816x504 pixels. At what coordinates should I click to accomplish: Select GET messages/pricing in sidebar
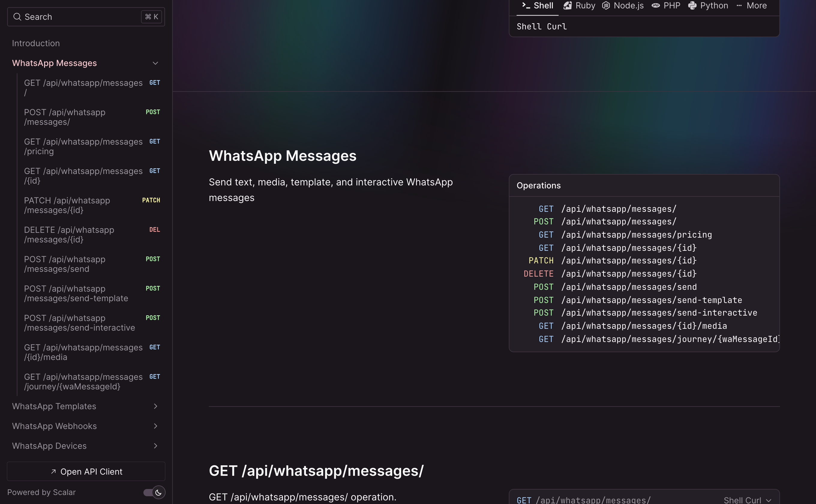click(x=92, y=146)
